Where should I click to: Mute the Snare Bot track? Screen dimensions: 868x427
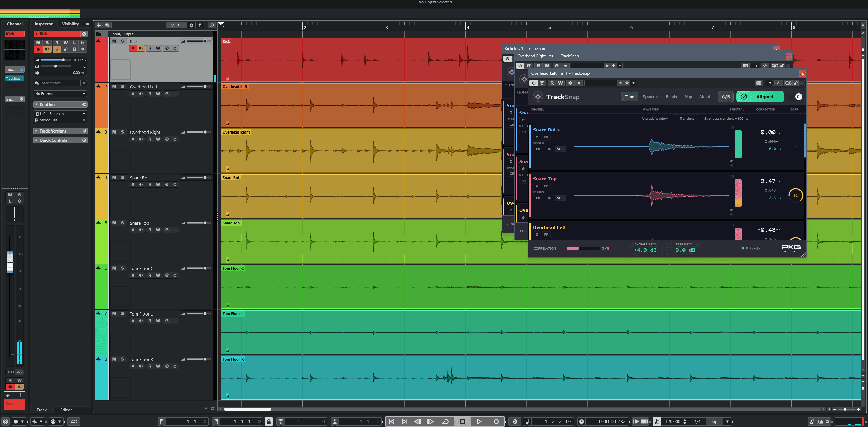click(x=114, y=178)
